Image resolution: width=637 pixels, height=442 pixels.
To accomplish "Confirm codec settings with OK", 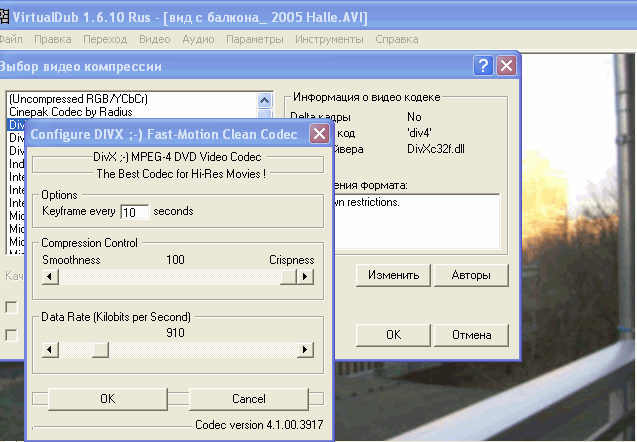I will (108, 399).
